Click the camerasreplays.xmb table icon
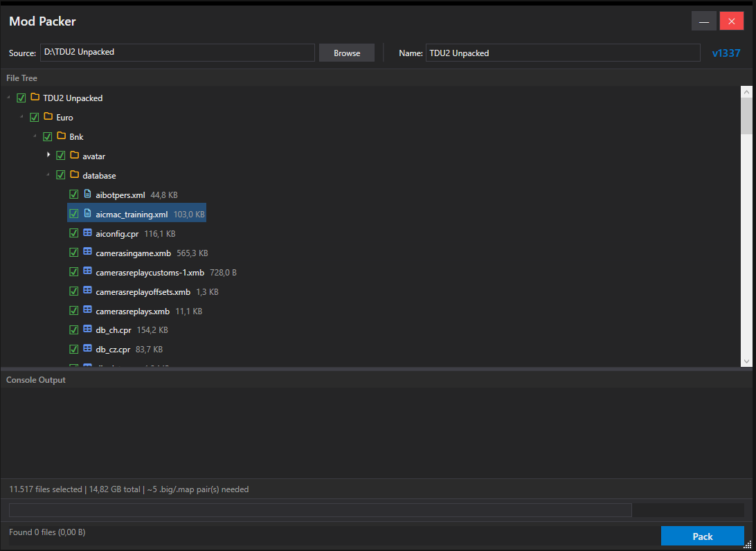 (87, 309)
